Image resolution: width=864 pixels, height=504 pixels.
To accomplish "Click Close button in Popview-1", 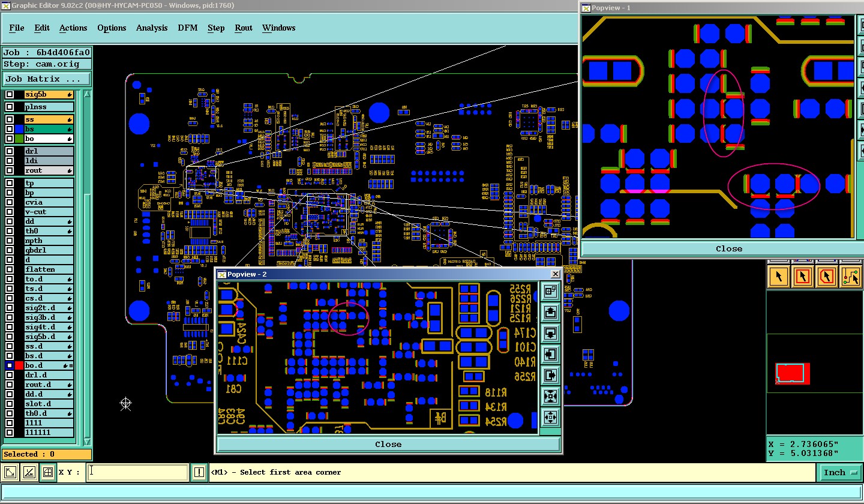I will point(729,249).
